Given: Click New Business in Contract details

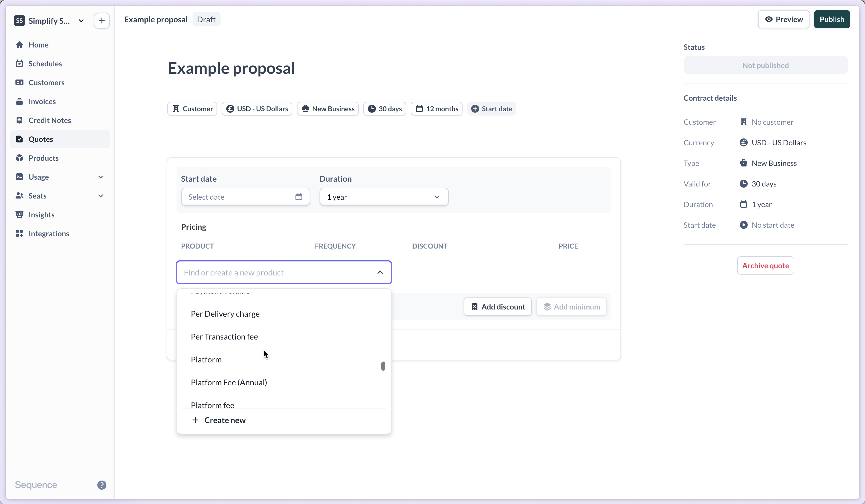Looking at the screenshot, I should point(774,163).
